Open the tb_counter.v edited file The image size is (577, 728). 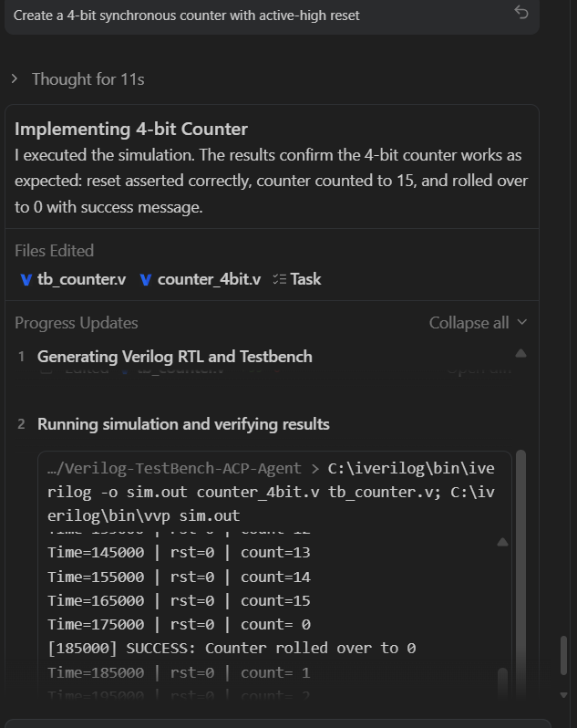pyautogui.click(x=81, y=279)
